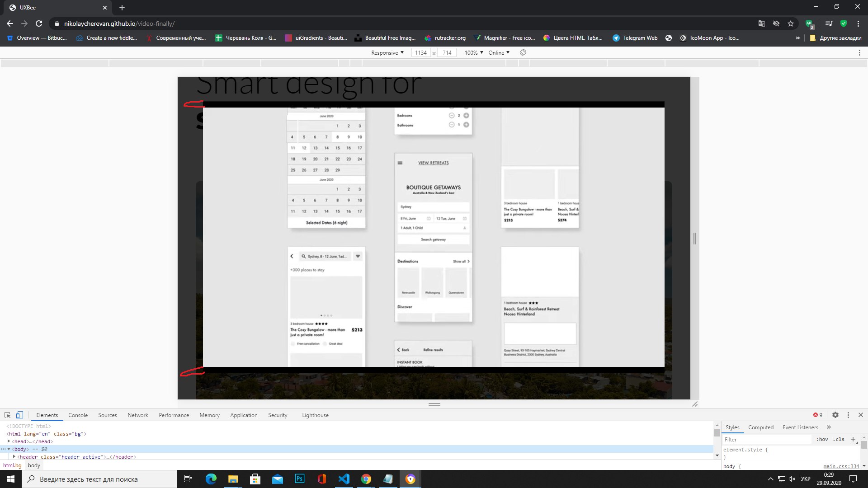Translate this page with the translate icon
868x488 pixels.
(762, 23)
